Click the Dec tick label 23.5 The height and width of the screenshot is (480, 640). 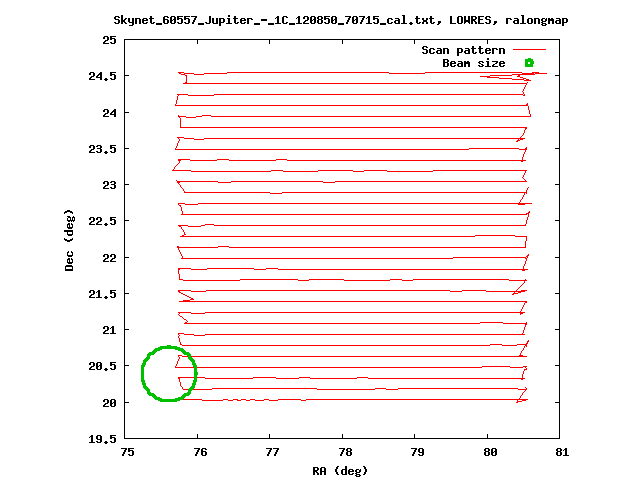(102, 149)
